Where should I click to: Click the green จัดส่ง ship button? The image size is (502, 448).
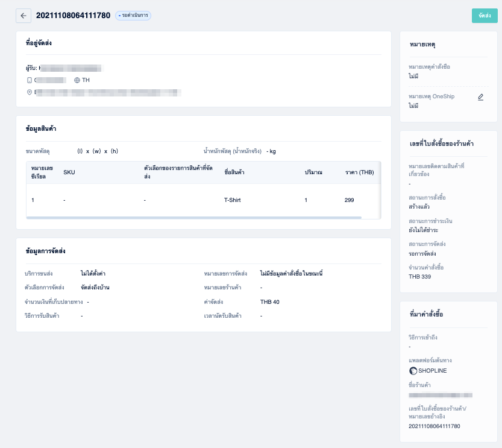pos(485,16)
